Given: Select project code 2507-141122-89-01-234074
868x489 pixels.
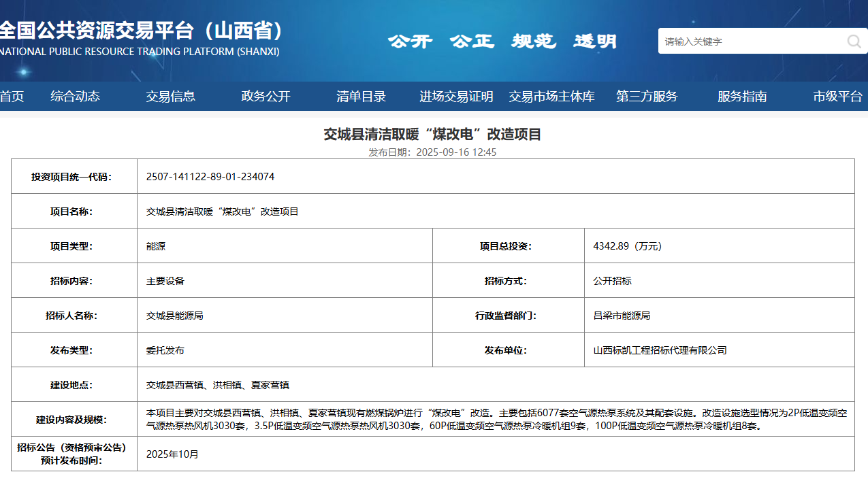Looking at the screenshot, I should point(210,176).
